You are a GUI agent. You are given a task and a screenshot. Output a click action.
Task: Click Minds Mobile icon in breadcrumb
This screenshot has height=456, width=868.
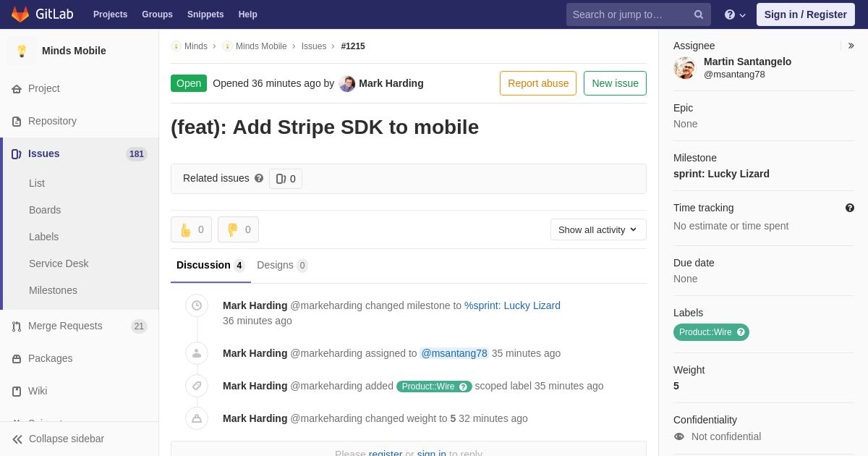pyautogui.click(x=227, y=46)
